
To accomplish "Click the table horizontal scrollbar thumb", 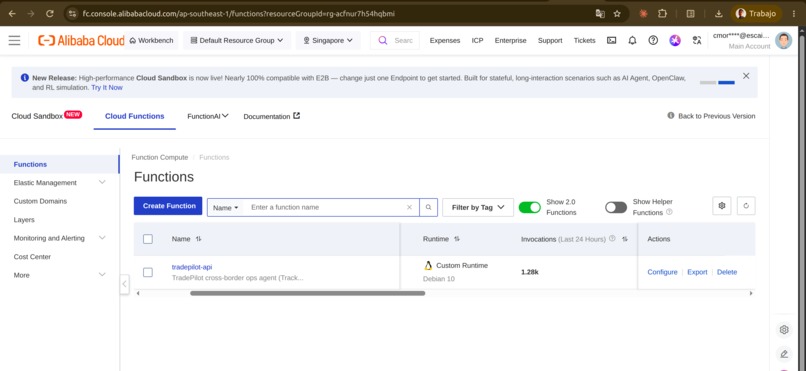I will 307,293.
